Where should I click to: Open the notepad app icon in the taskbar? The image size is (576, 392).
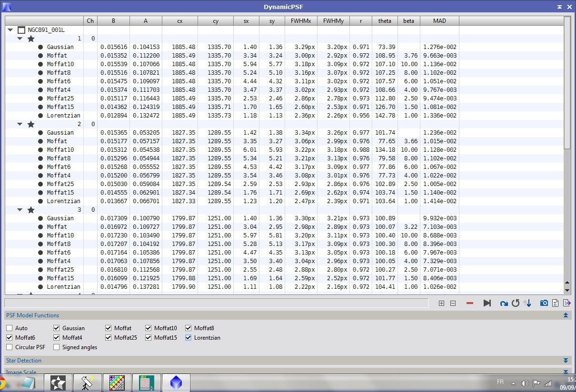click(28, 383)
